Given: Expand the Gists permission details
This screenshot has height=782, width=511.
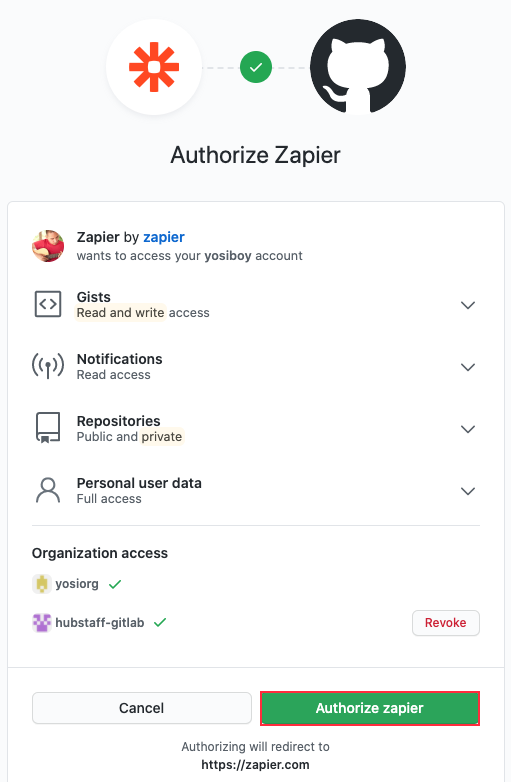Looking at the screenshot, I should (x=468, y=305).
